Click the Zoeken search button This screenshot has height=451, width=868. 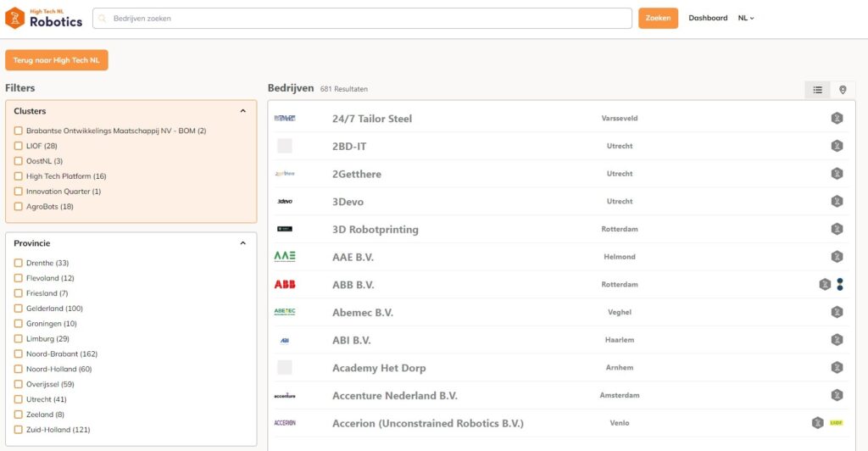658,19
